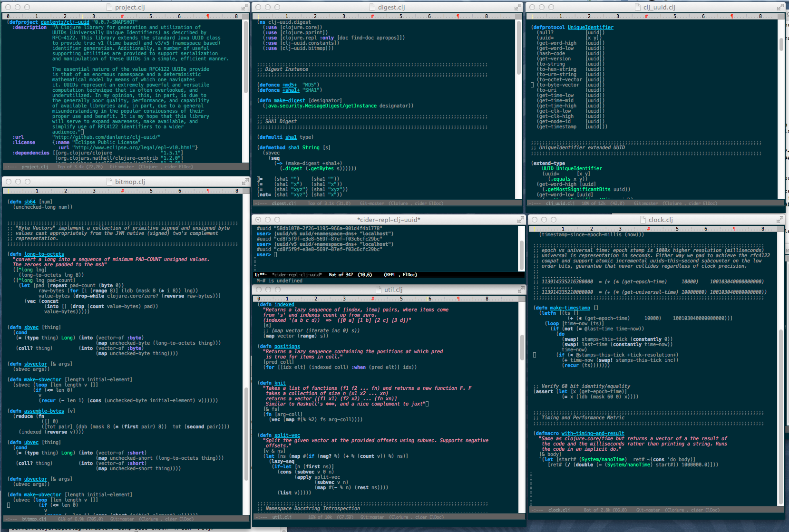This screenshot has width=789, height=532.
Task: Click sb64 function name in bitmop.clj
Action: tap(30, 202)
